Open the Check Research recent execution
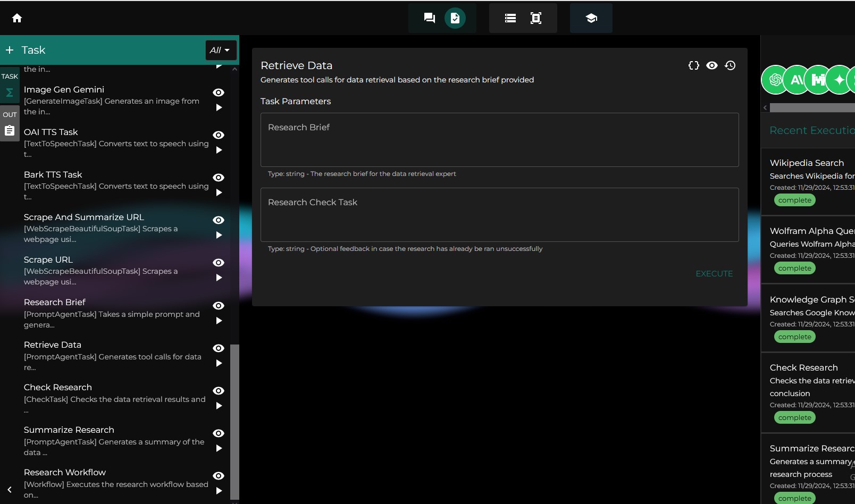 pos(808,393)
